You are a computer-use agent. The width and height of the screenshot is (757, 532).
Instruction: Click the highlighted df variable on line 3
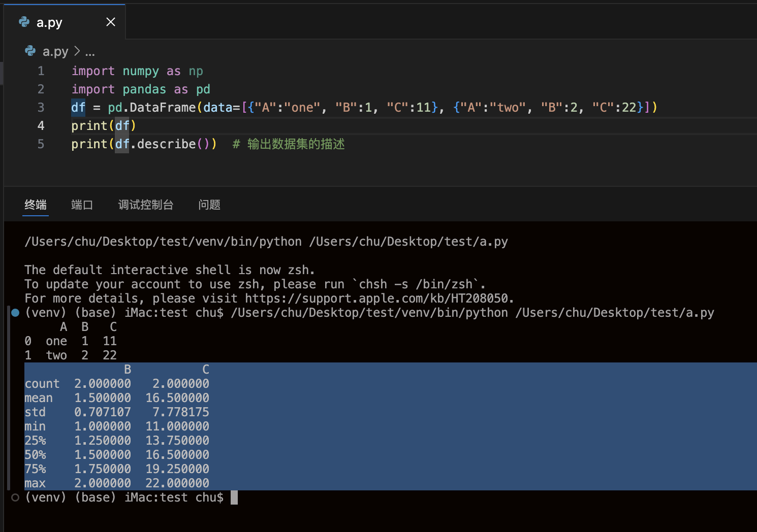[x=78, y=107]
